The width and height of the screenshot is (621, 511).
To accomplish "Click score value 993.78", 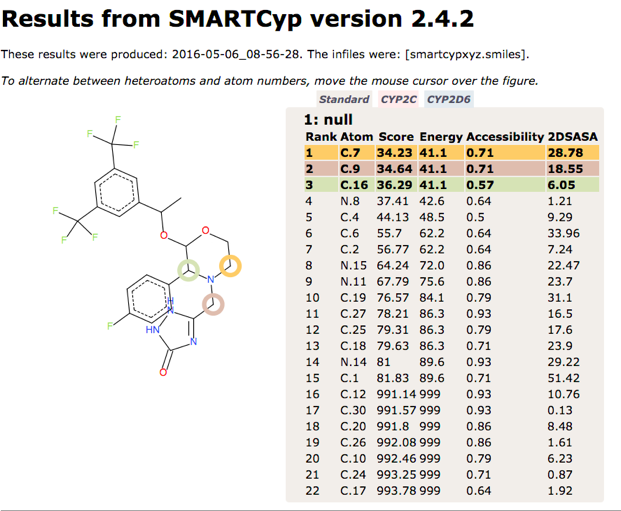I will coord(396,491).
